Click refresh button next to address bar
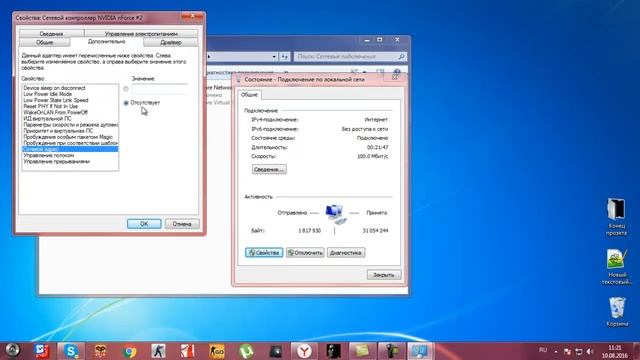 285,56
